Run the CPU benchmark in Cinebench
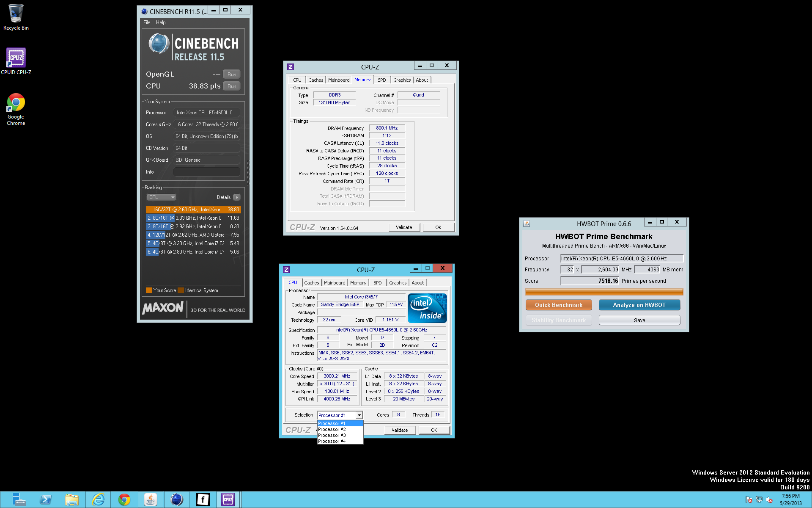This screenshot has height=508, width=812. (x=232, y=86)
